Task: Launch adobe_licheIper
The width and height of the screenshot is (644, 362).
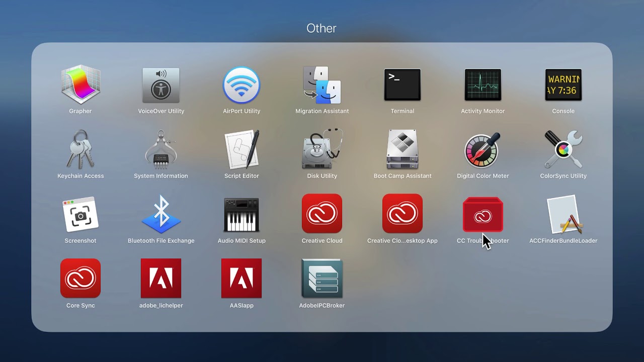Action: tap(161, 279)
